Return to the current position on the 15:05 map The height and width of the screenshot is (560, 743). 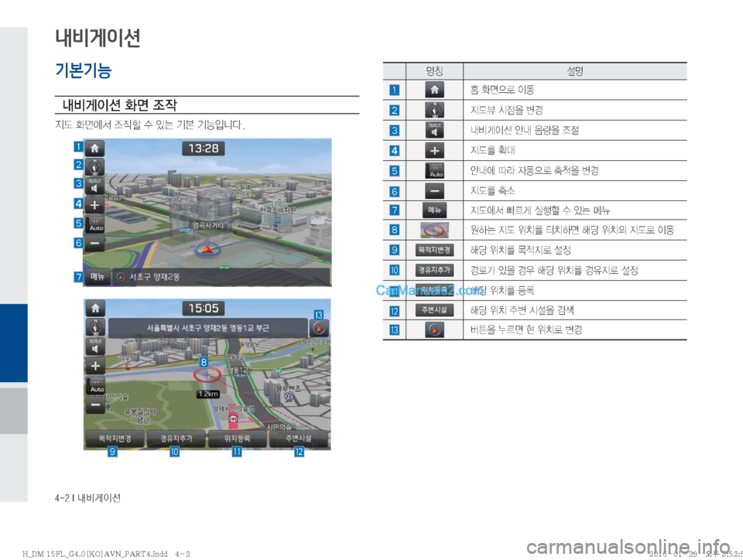point(319,328)
